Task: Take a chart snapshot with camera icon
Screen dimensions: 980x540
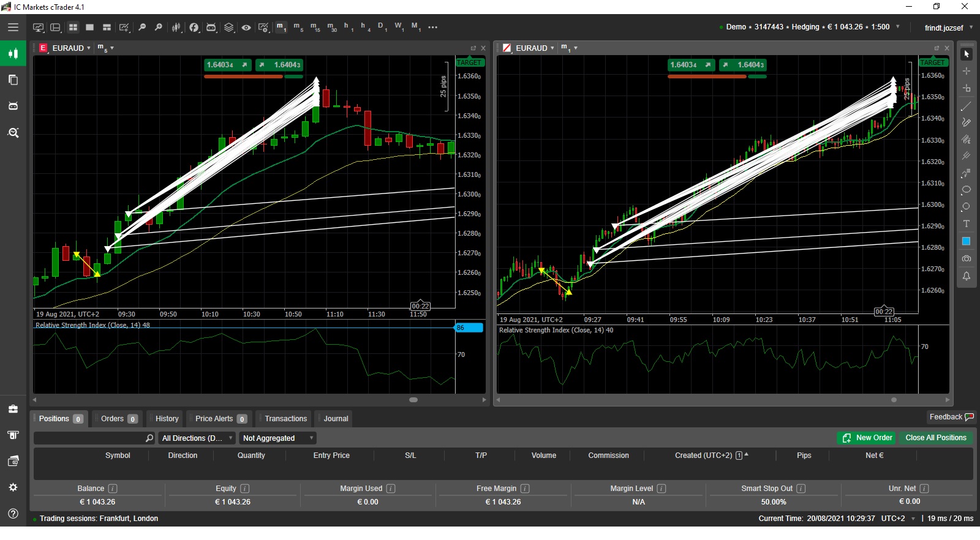Action: pos(967,259)
